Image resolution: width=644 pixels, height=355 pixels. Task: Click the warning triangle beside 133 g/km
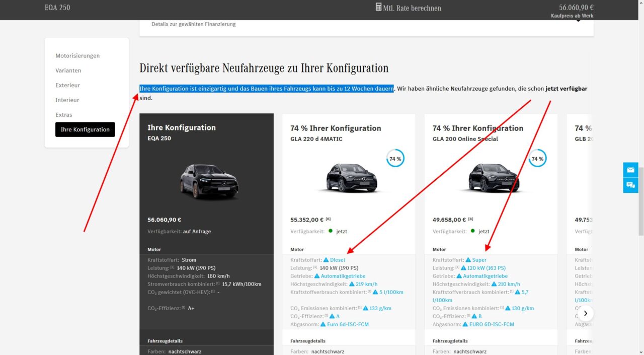click(x=366, y=308)
